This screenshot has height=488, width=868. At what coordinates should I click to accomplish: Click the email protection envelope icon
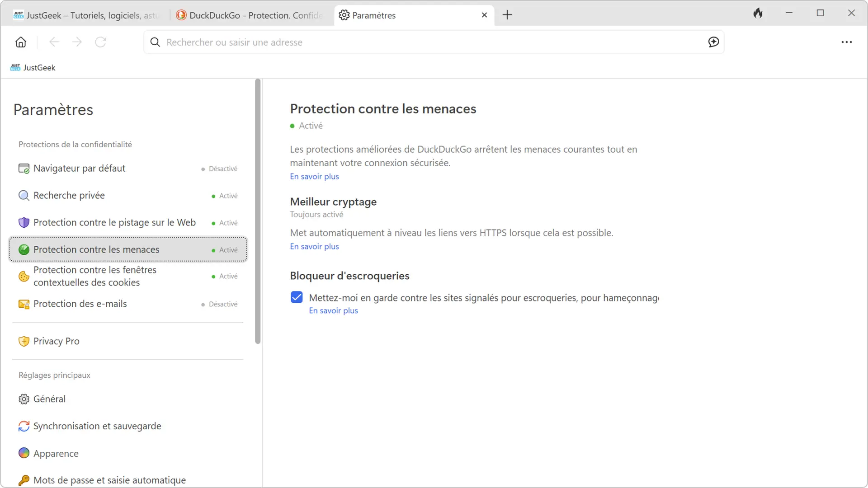tap(24, 304)
